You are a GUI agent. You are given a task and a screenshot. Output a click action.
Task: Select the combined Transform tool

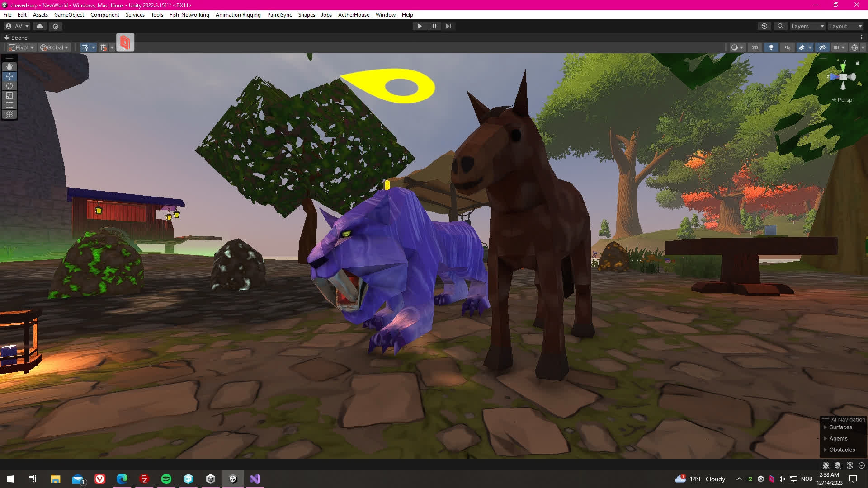tap(9, 114)
